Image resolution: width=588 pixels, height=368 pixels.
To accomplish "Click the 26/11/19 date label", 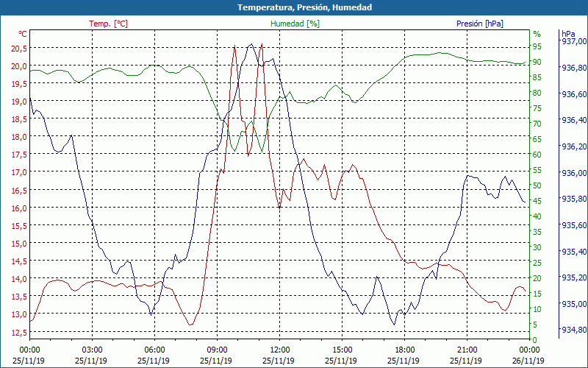I will click(528, 361).
